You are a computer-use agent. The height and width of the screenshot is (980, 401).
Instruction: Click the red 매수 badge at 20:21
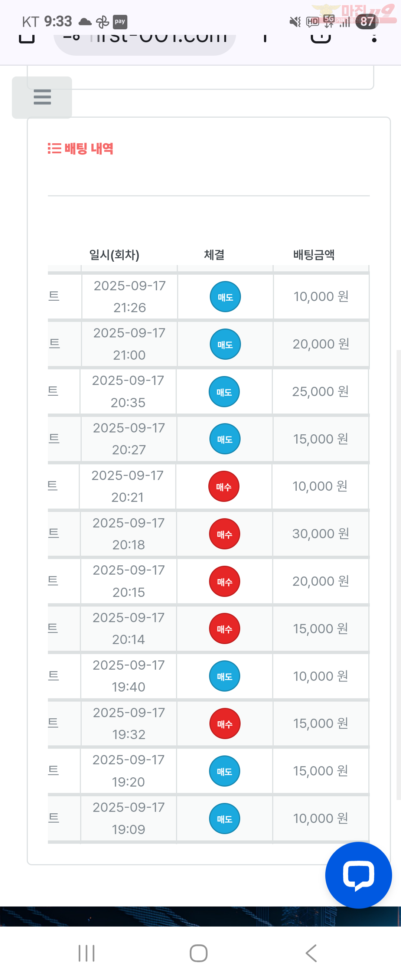tap(224, 487)
